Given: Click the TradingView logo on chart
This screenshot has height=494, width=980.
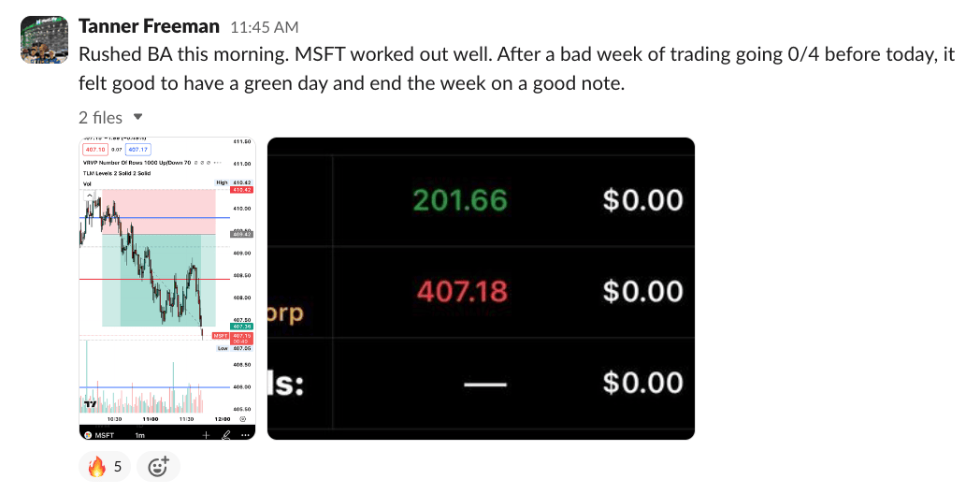Looking at the screenshot, I should click(91, 404).
